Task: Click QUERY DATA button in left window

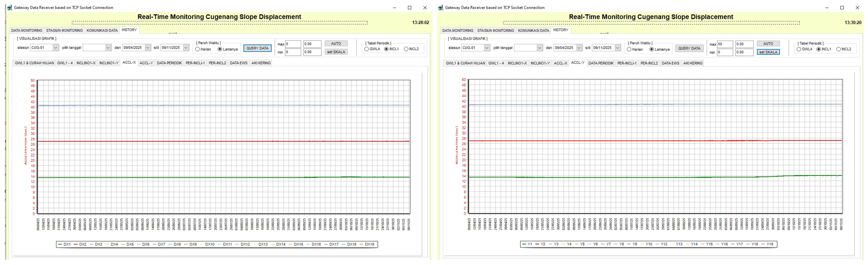Action: (257, 48)
